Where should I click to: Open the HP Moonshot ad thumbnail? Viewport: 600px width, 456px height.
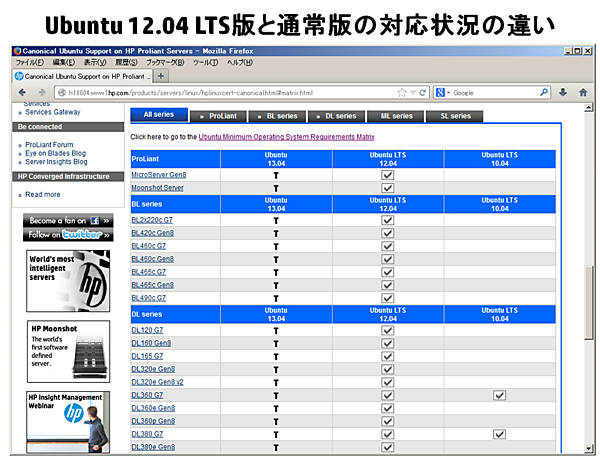pos(68,352)
